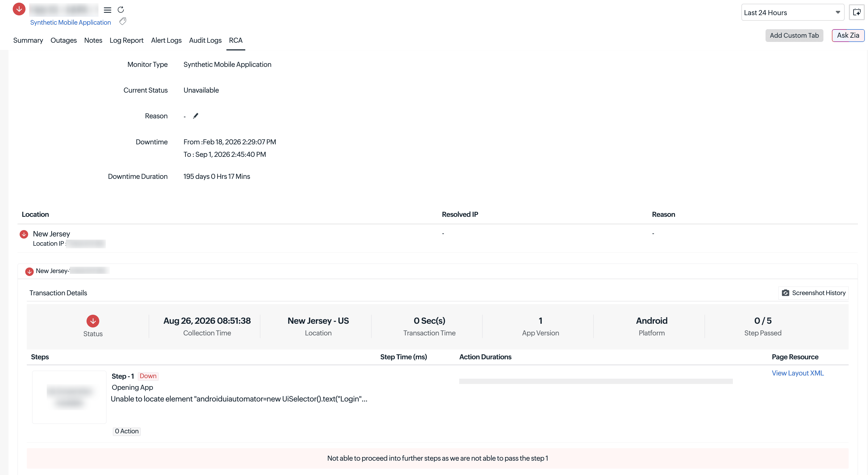Switch to the Summary tab

tap(28, 40)
